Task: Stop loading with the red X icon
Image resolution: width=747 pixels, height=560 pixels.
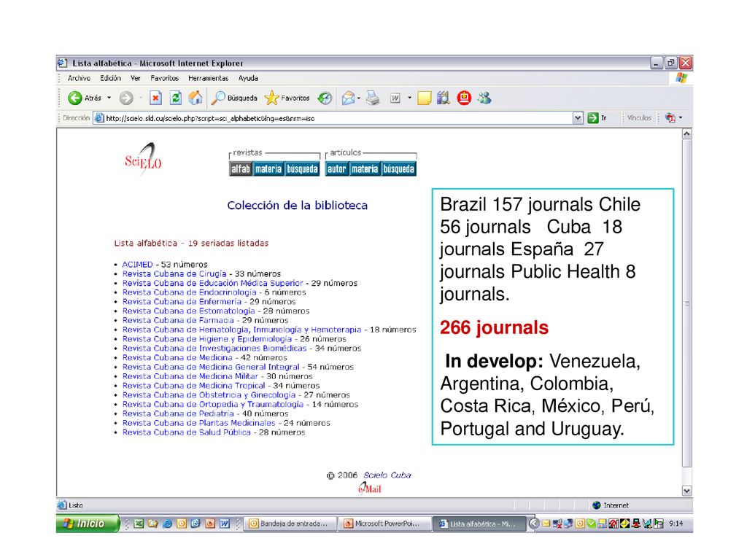Action: 155,98
